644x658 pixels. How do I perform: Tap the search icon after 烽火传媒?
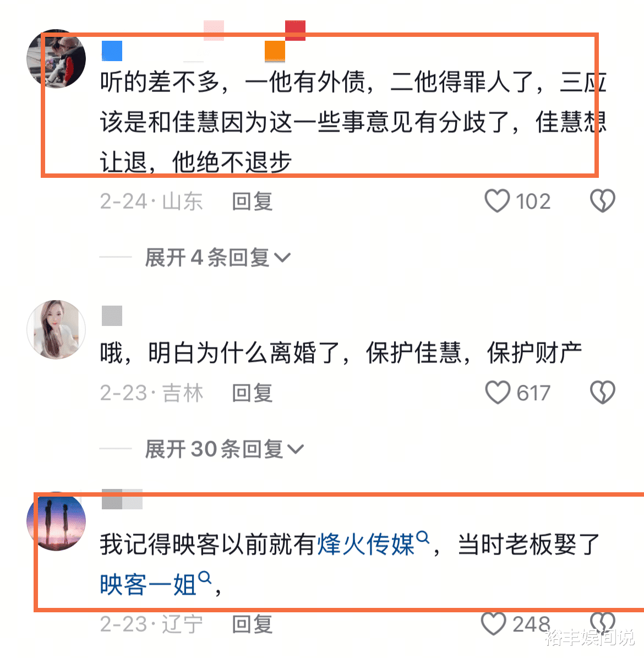click(423, 537)
